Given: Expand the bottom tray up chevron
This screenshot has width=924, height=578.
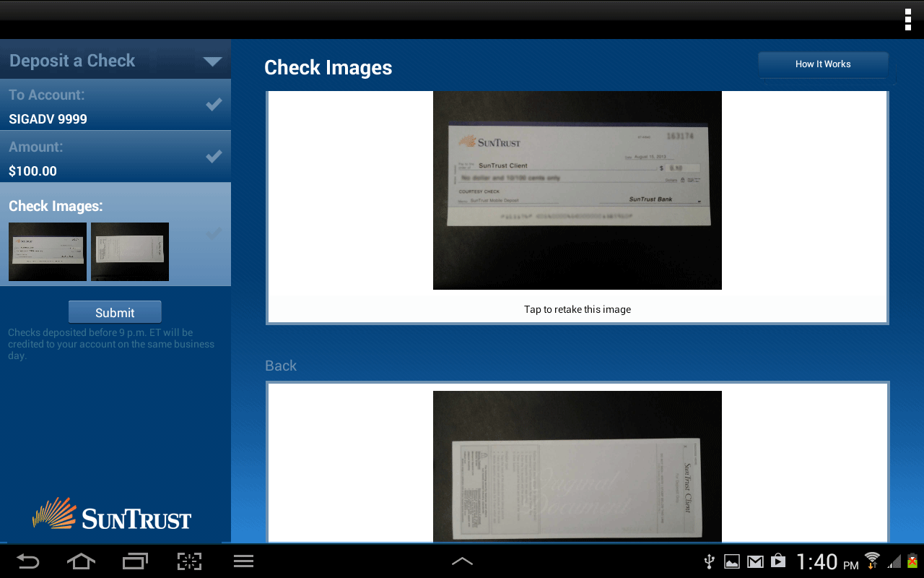Looking at the screenshot, I should 462,561.
